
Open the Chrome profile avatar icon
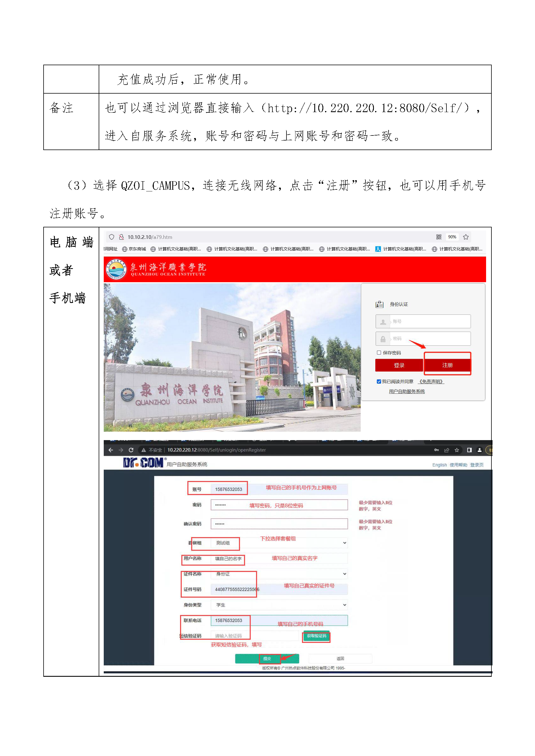[479, 450]
